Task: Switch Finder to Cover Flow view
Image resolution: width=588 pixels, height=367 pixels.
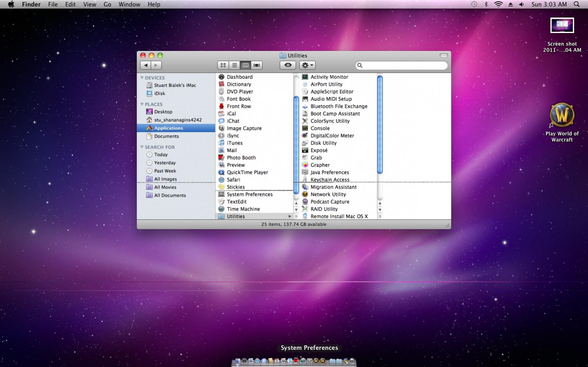Action: click(257, 65)
